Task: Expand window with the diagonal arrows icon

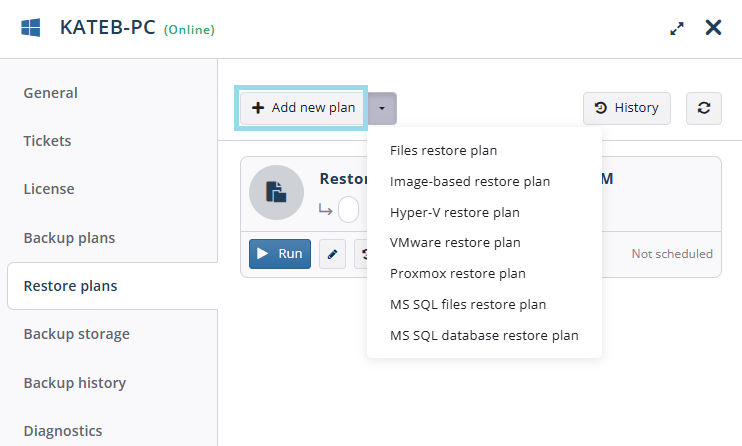Action: (677, 29)
